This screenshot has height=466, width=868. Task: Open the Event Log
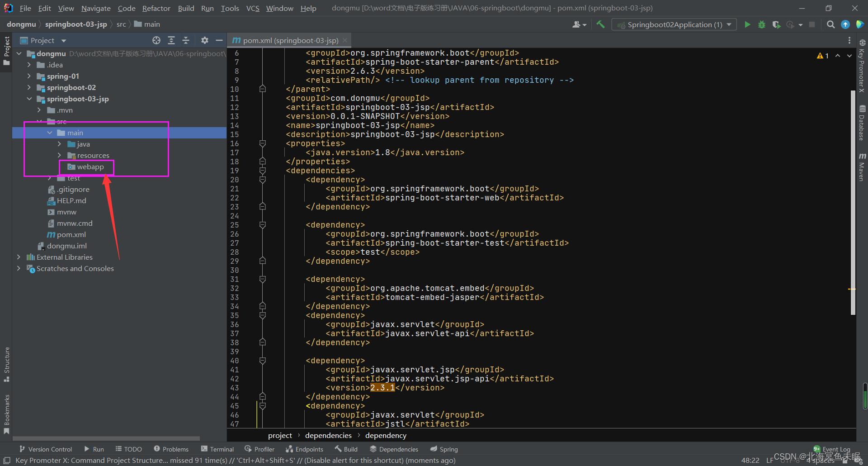click(832, 449)
